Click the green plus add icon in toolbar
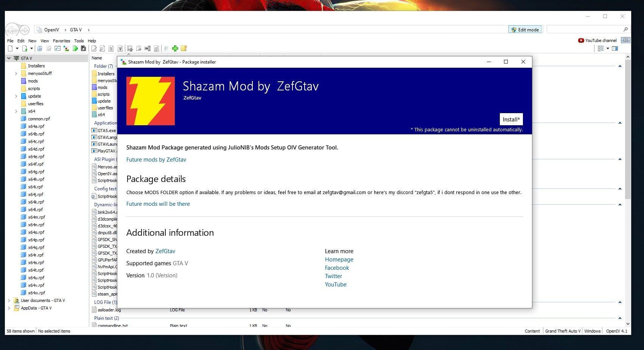644x350 pixels. (x=175, y=48)
